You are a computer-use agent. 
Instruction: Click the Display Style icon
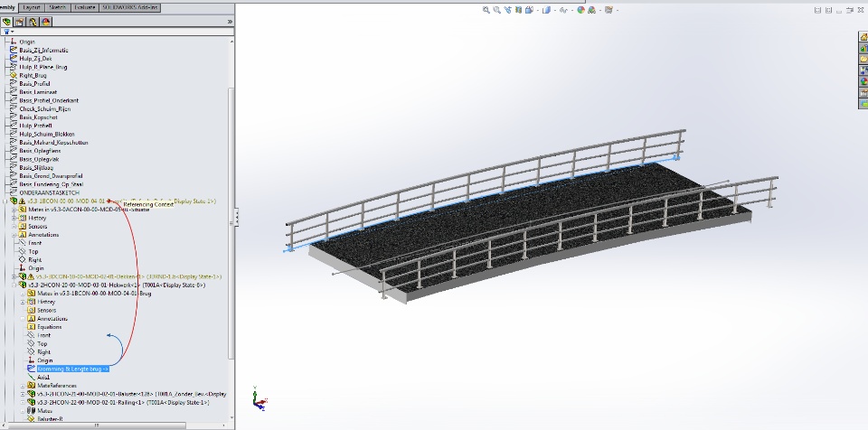[x=546, y=10]
